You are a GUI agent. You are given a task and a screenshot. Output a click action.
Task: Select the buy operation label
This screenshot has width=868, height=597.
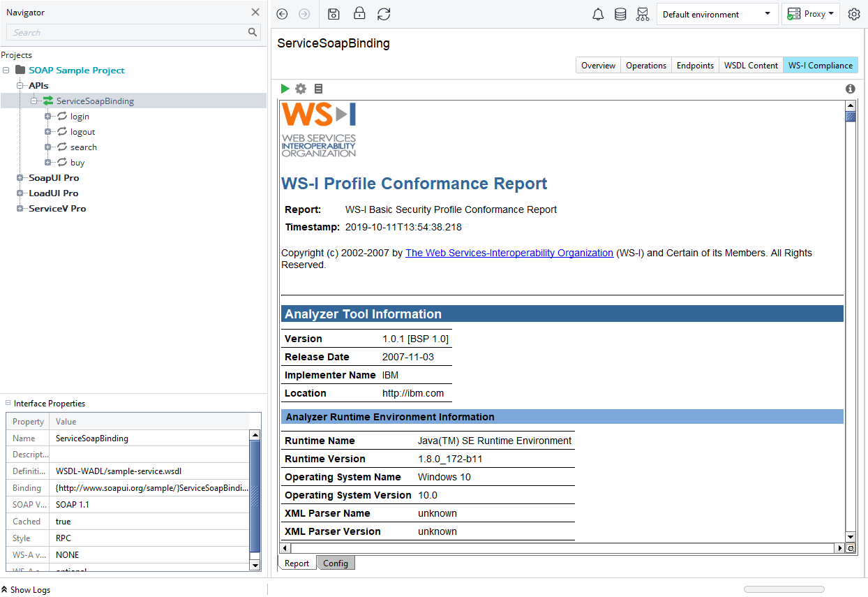tap(77, 162)
